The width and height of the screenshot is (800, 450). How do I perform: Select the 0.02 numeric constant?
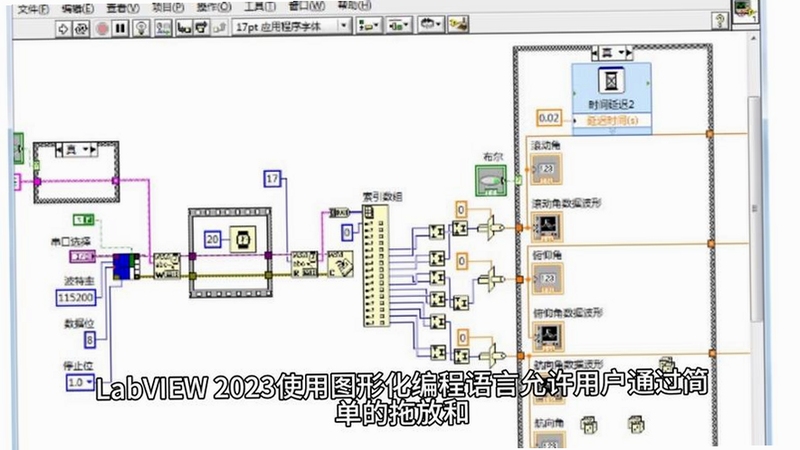coord(549,118)
